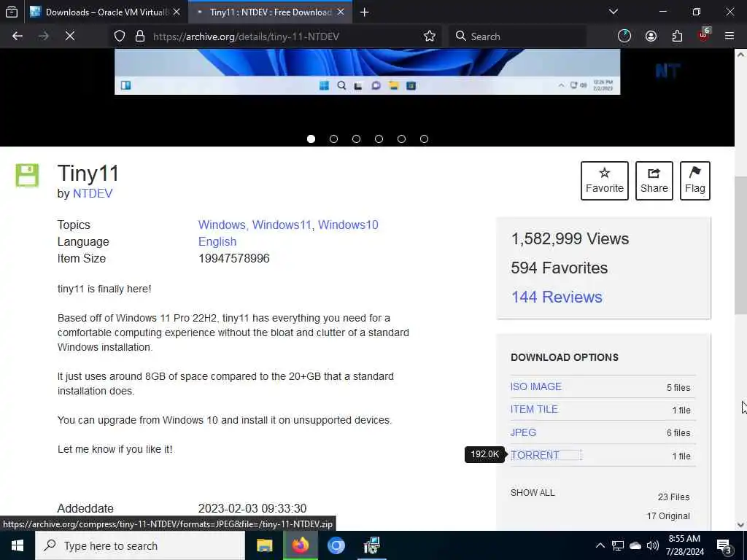The height and width of the screenshot is (560, 747).
Task: Open tracking protection shield icon
Action: pos(120,36)
